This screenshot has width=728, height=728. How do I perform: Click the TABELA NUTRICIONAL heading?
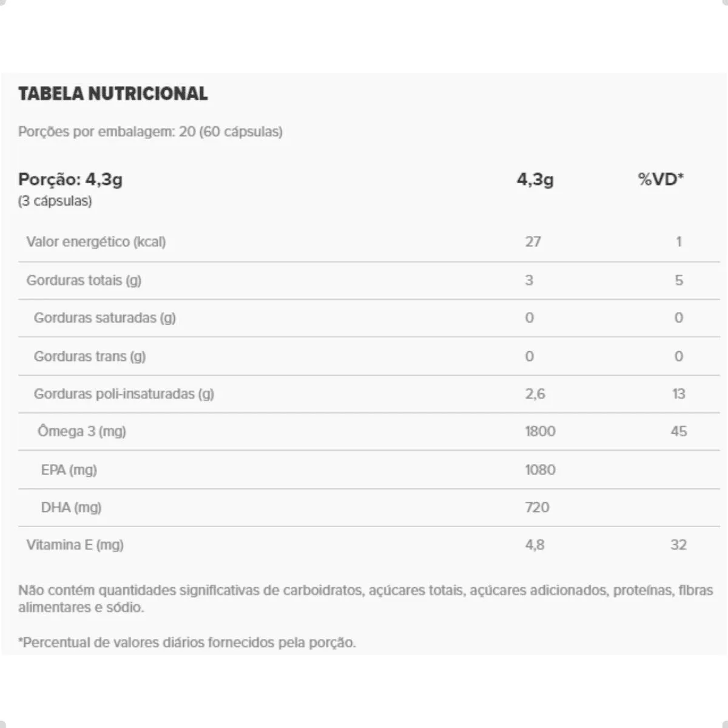pos(113,93)
